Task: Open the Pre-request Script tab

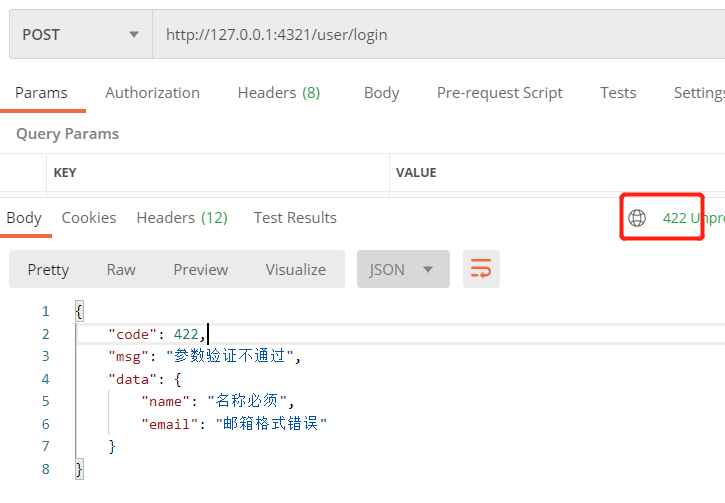Action: (x=499, y=93)
